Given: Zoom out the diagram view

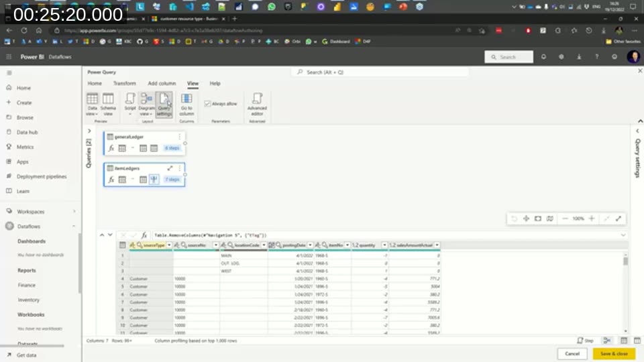Looking at the screenshot, I should (565, 219).
